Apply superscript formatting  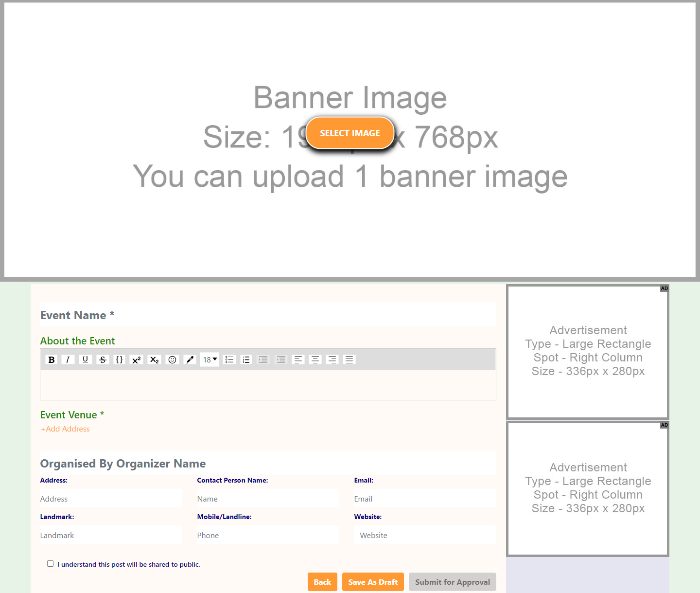[x=137, y=359]
